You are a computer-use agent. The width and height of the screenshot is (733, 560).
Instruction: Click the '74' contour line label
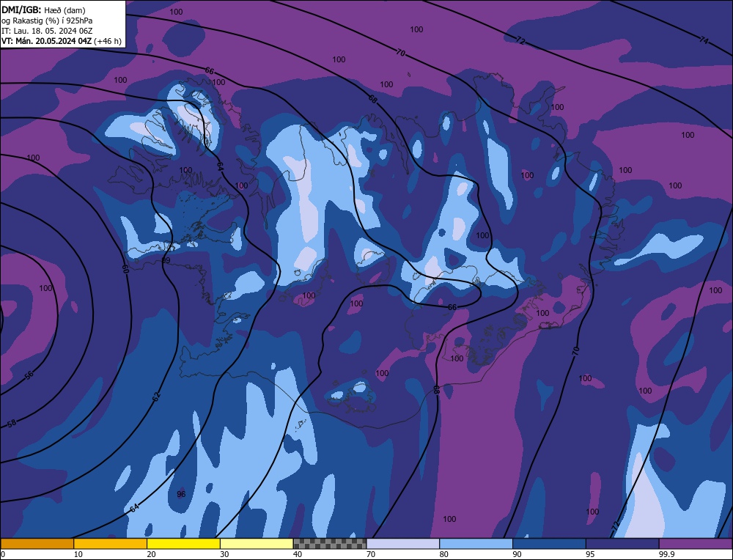704,40
